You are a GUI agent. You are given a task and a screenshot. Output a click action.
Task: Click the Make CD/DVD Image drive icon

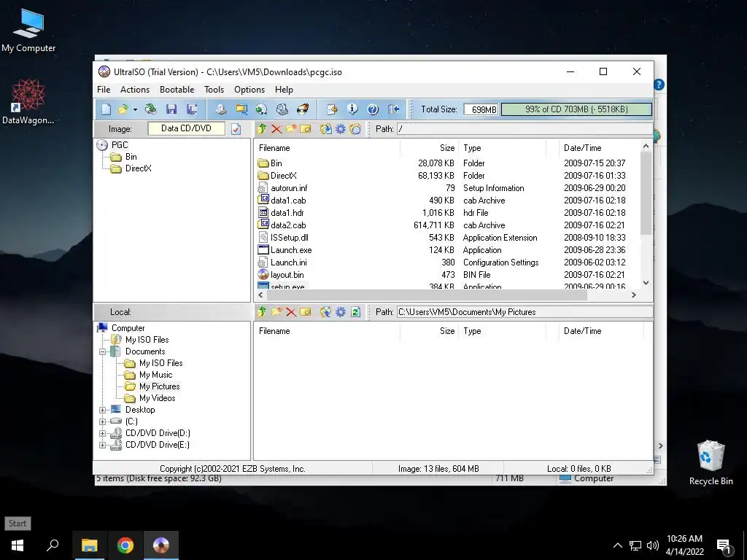coord(220,109)
